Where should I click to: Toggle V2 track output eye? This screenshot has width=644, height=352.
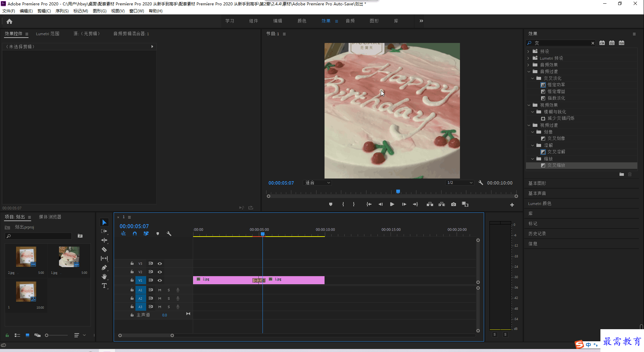click(x=160, y=272)
